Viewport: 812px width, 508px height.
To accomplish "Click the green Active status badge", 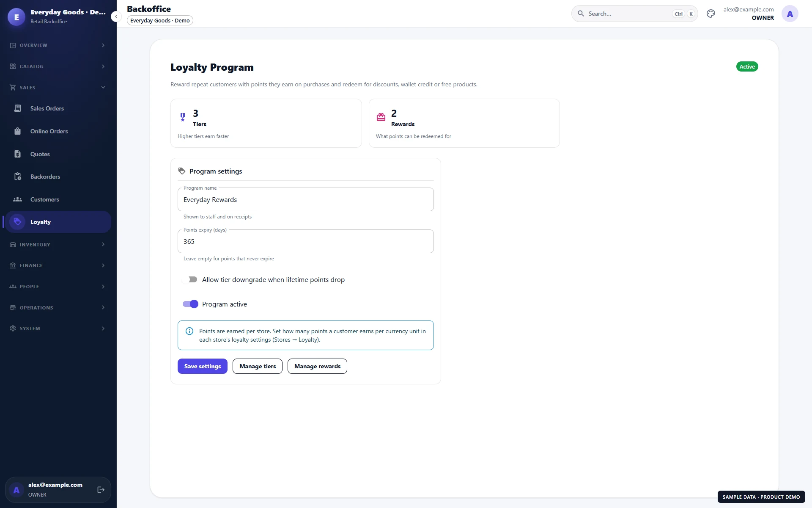I will (747, 66).
